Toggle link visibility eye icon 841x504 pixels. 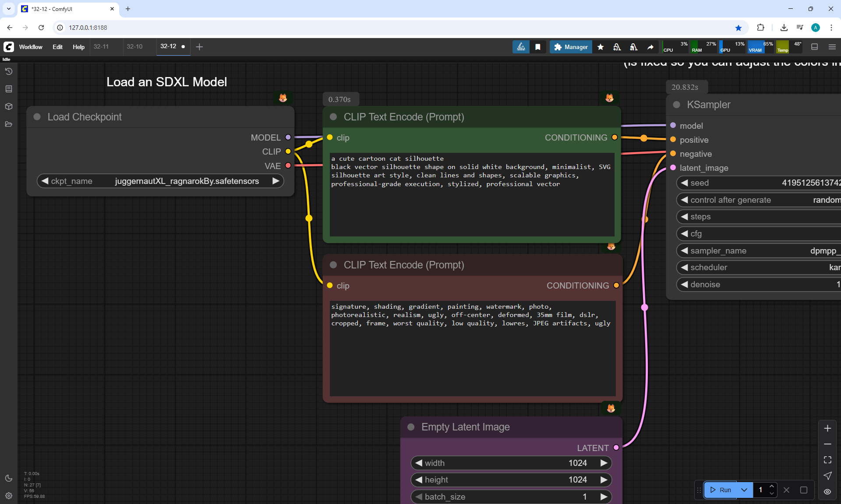tap(827, 492)
